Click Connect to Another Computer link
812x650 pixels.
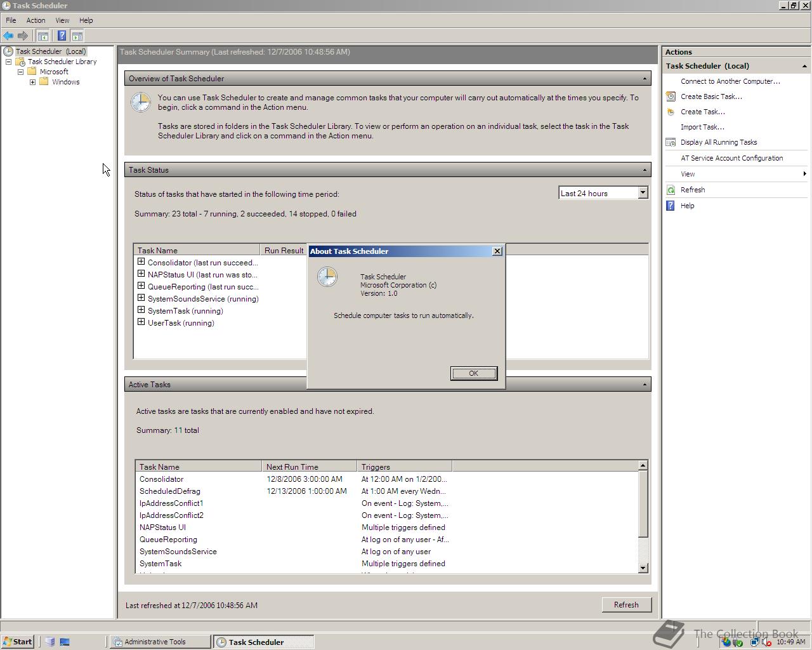730,81
